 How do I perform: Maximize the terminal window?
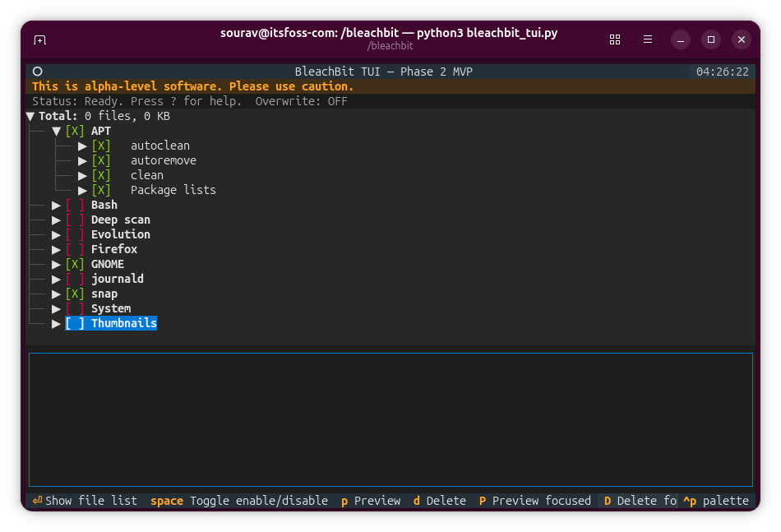[711, 39]
